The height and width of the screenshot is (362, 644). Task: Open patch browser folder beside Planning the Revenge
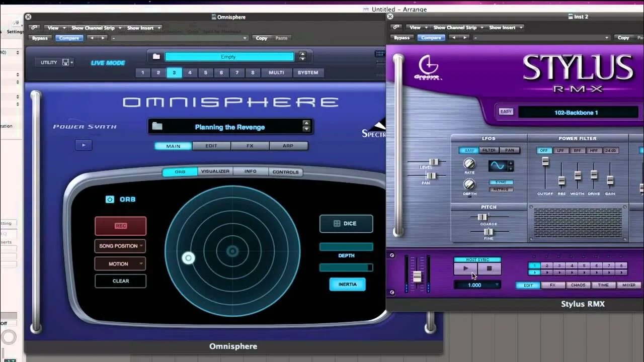click(x=157, y=127)
